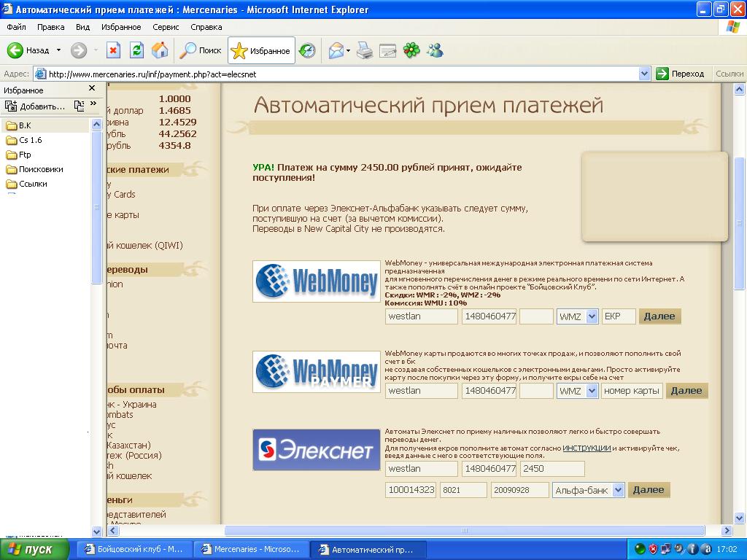
Task: Click the 20090928 date field
Action: (519, 490)
